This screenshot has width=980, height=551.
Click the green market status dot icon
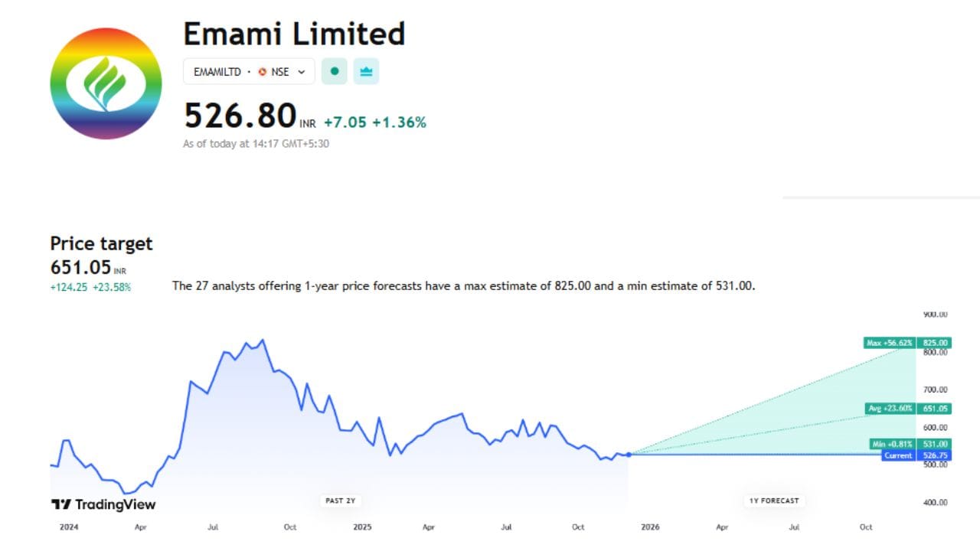point(334,71)
